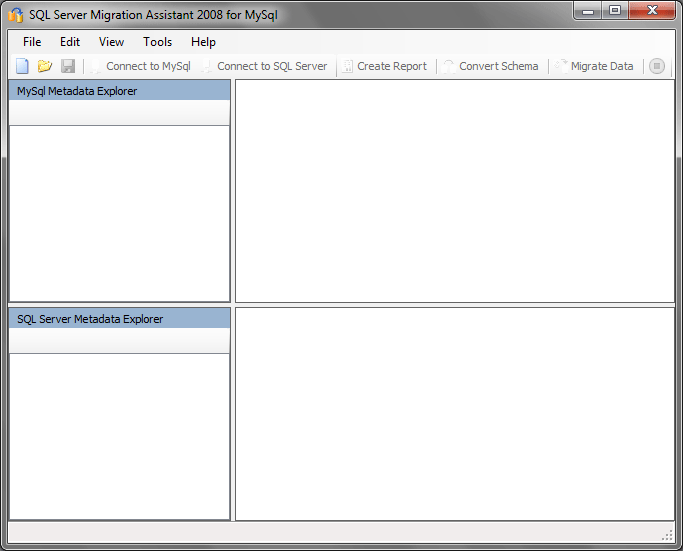Screen dimensions: 683x551
Task: Open the Edit menu
Action: click(x=70, y=42)
